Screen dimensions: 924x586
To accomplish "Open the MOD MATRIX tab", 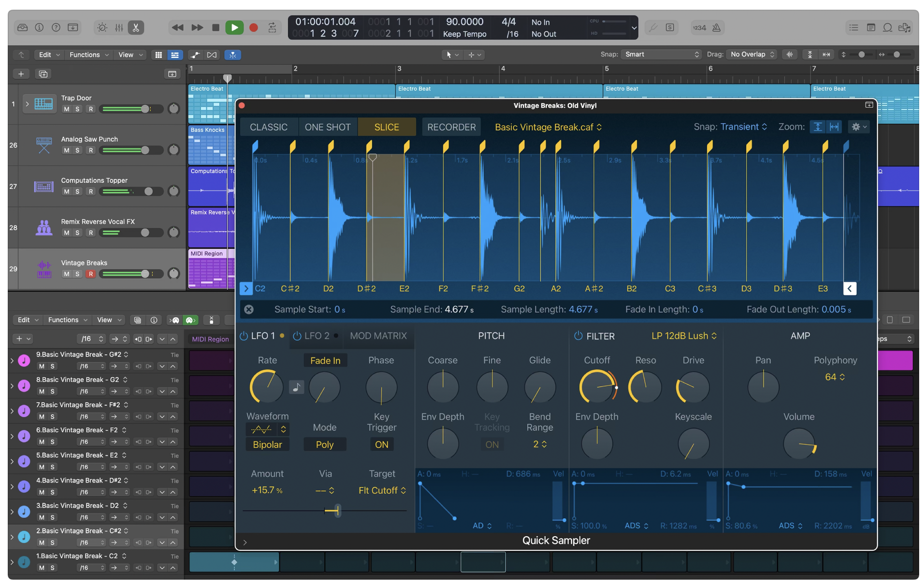I will (x=378, y=336).
